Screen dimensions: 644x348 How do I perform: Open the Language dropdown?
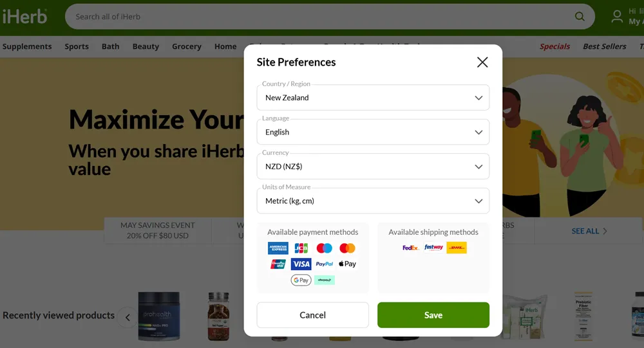(x=373, y=132)
